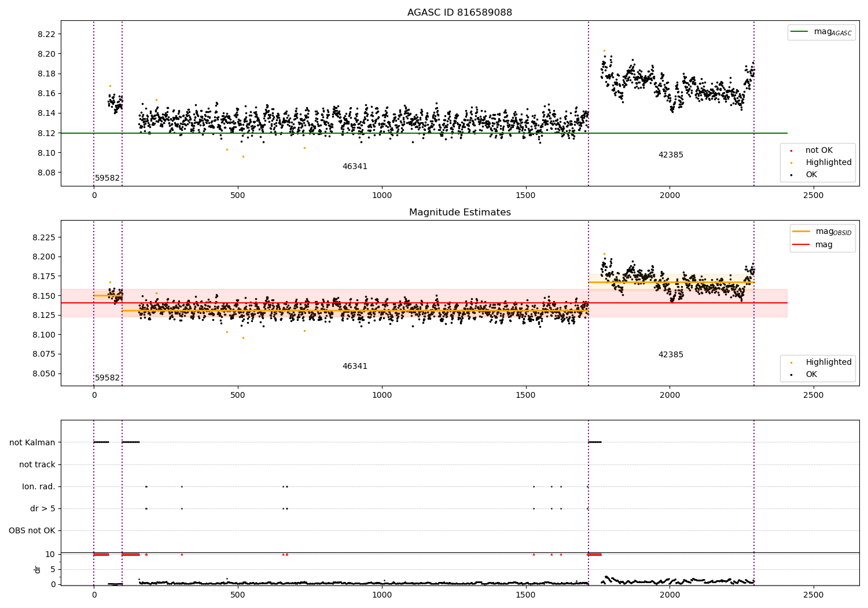Click the 'AGASC ID 816589088' plot title

click(x=459, y=13)
